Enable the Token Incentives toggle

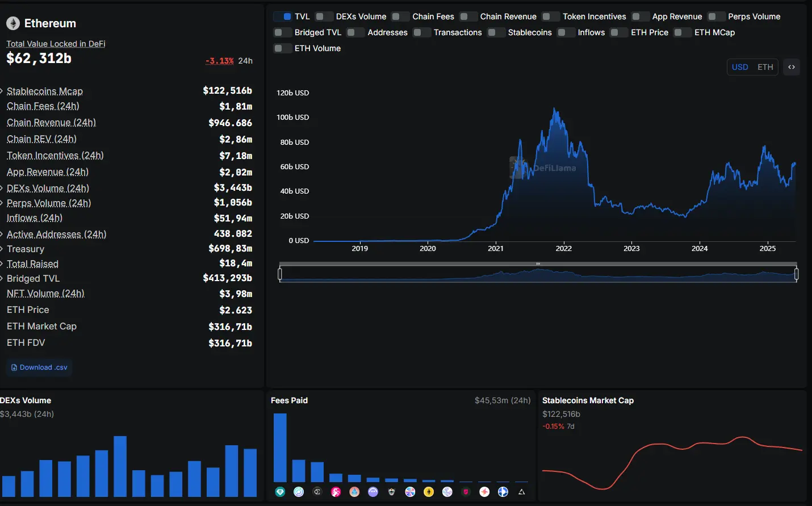point(551,16)
